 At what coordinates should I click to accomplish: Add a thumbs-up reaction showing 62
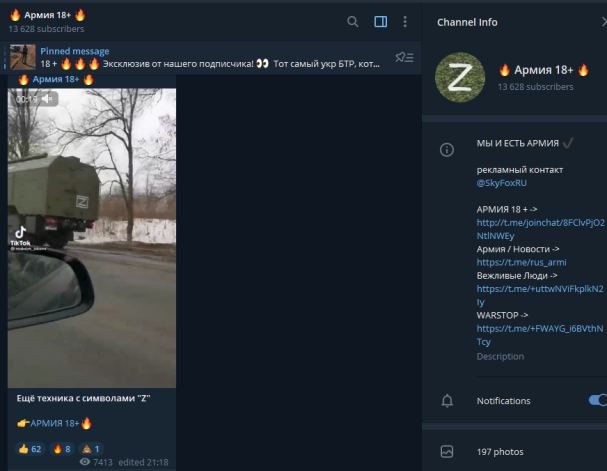point(30,449)
